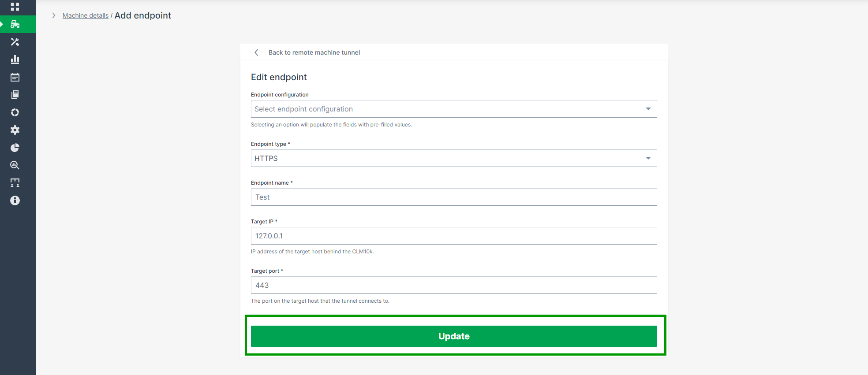The height and width of the screenshot is (375, 868).
Task: Expand the Endpoint configuration dropdown
Action: click(x=453, y=109)
